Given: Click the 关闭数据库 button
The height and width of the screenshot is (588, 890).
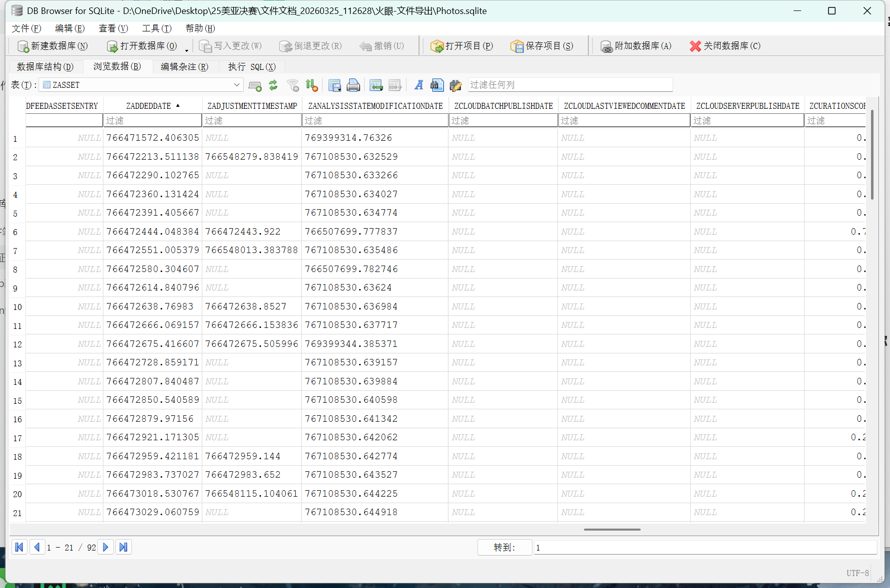Looking at the screenshot, I should (x=725, y=46).
